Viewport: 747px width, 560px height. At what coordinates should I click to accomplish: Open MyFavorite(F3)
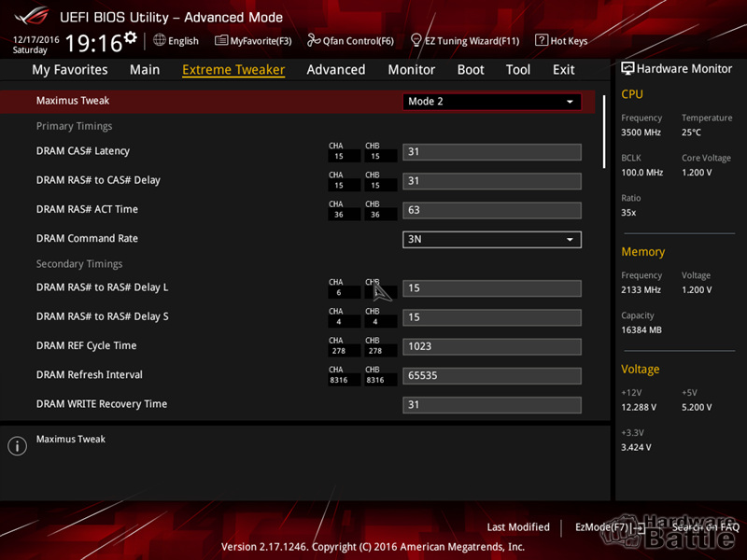(x=253, y=40)
